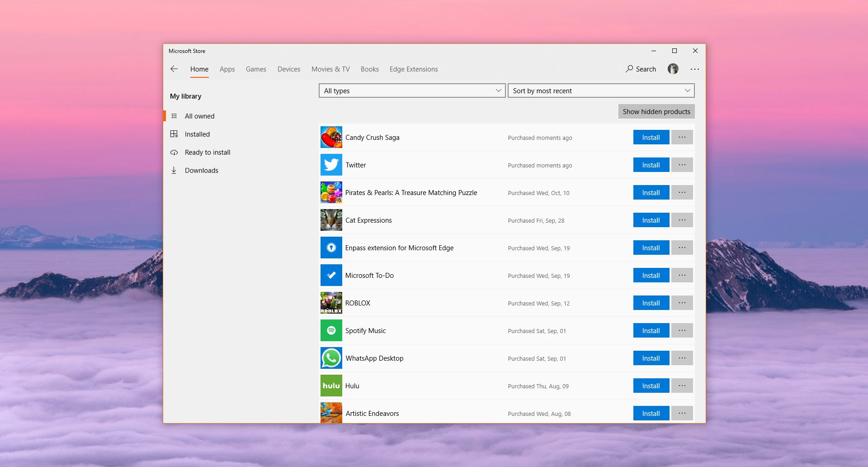This screenshot has height=467, width=868.
Task: Install Cat Expressions
Action: [651, 220]
